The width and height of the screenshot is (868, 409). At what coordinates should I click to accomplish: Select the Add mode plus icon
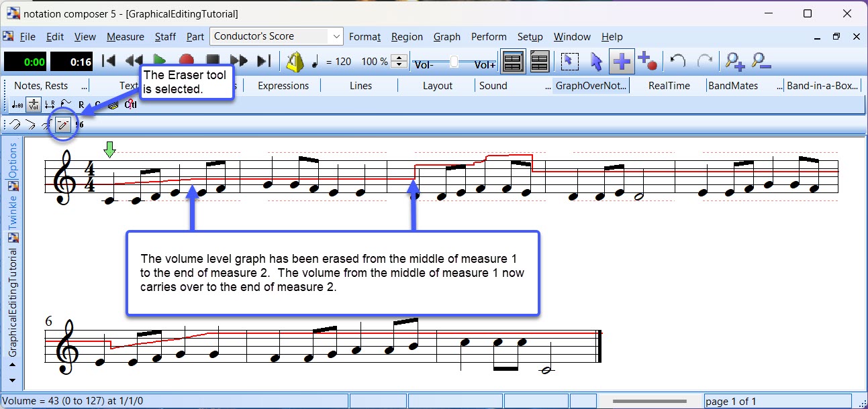(x=622, y=62)
